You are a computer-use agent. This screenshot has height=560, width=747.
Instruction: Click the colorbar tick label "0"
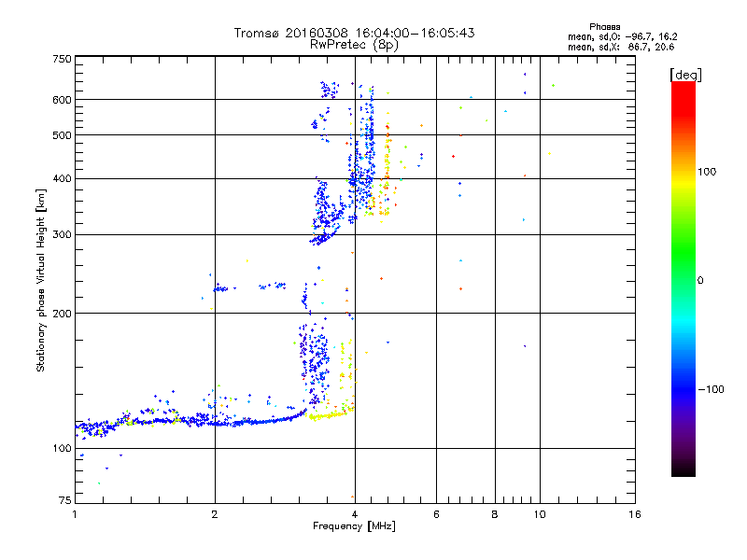[x=700, y=281]
